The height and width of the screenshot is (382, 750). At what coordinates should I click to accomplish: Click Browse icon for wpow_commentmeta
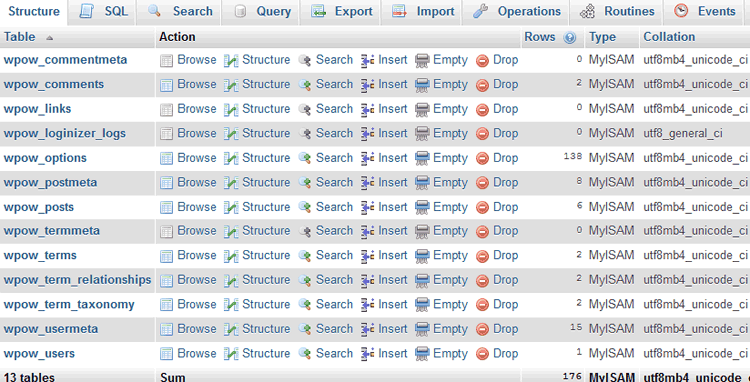pyautogui.click(x=166, y=60)
